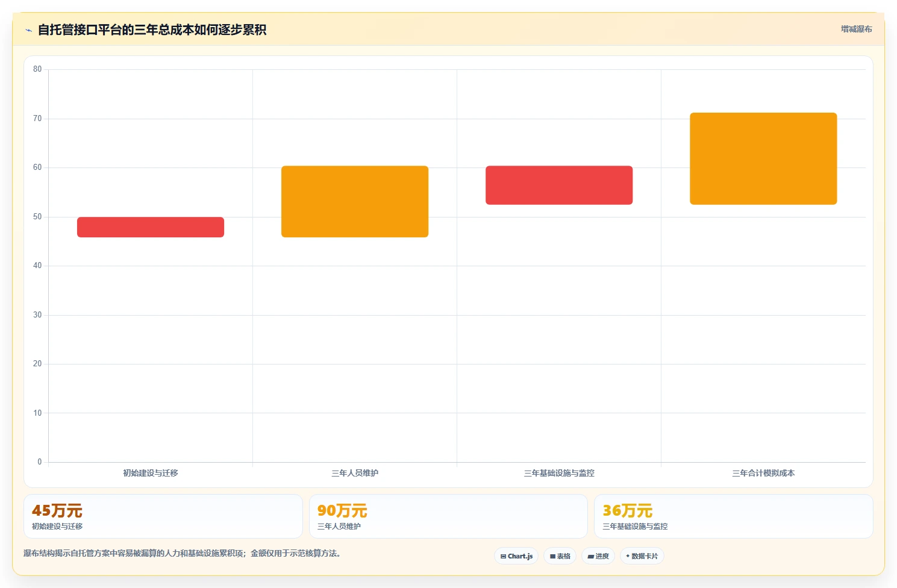Click the 增减瀑布 label in header
The height and width of the screenshot is (588, 897).
pos(856,29)
